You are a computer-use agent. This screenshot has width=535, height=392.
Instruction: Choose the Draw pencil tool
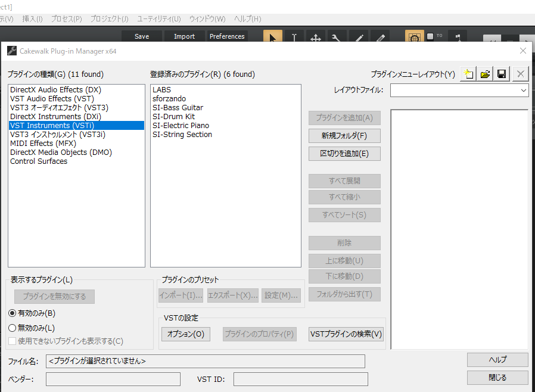pos(358,36)
